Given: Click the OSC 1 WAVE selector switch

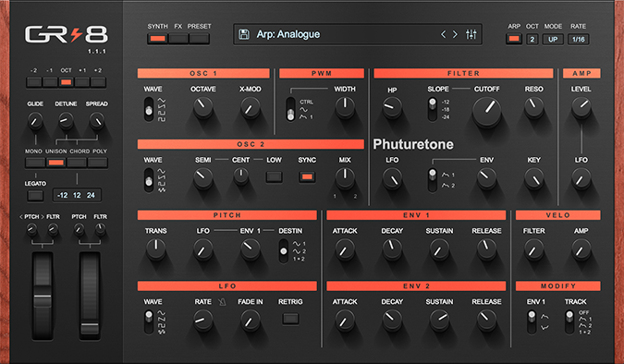Looking at the screenshot, I should [x=149, y=109].
